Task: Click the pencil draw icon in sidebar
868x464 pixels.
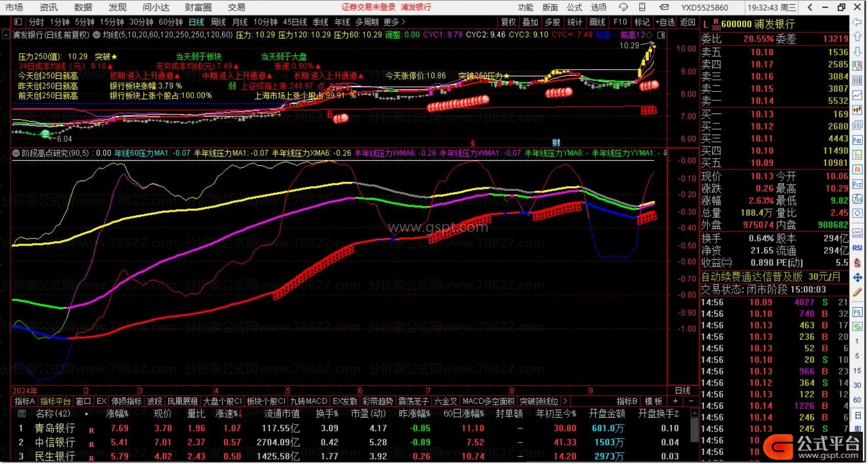Action: tap(857, 292)
